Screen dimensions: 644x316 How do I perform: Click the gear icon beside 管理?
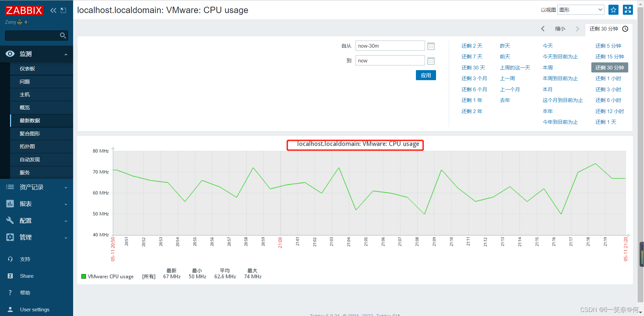point(10,237)
